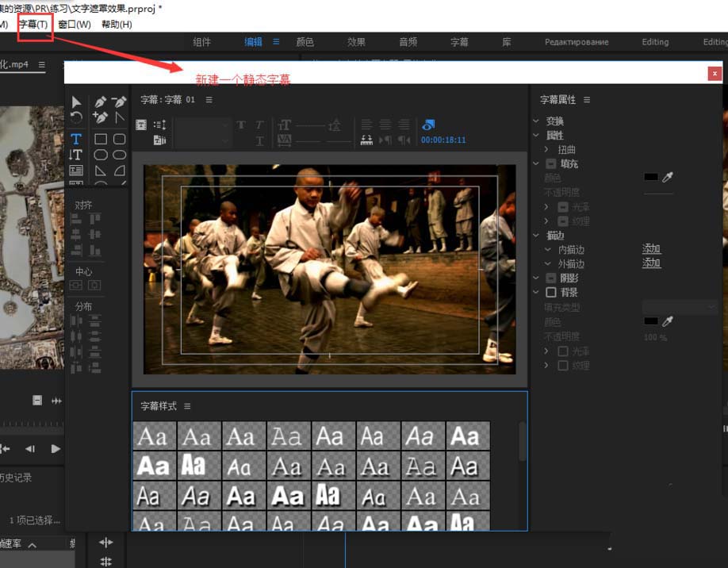
Task: Choose the Pen tool
Action: click(x=101, y=102)
